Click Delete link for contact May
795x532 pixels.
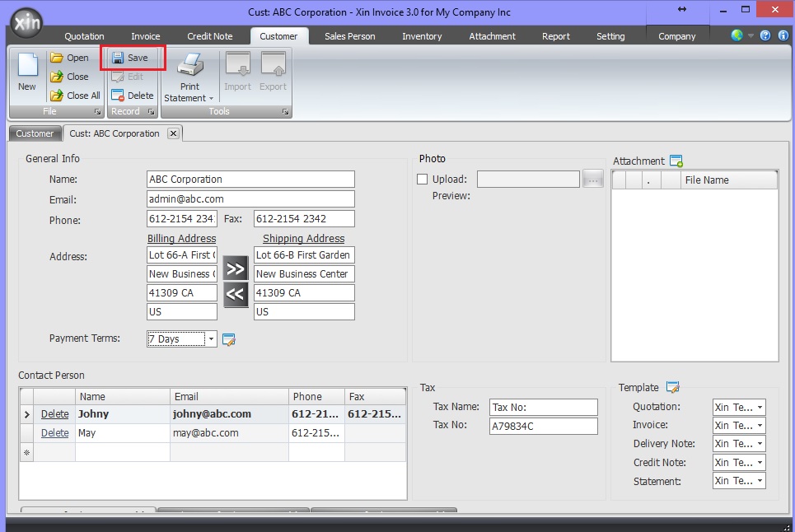(x=54, y=433)
